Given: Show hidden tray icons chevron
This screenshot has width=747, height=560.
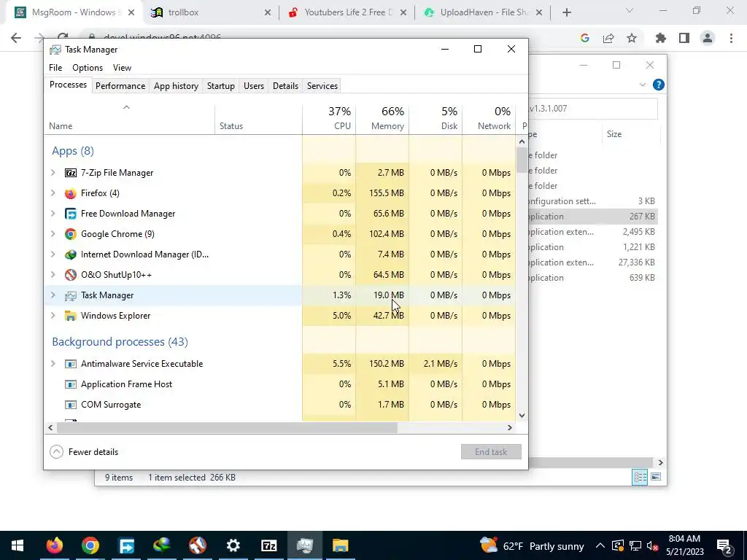Looking at the screenshot, I should pos(600,545).
